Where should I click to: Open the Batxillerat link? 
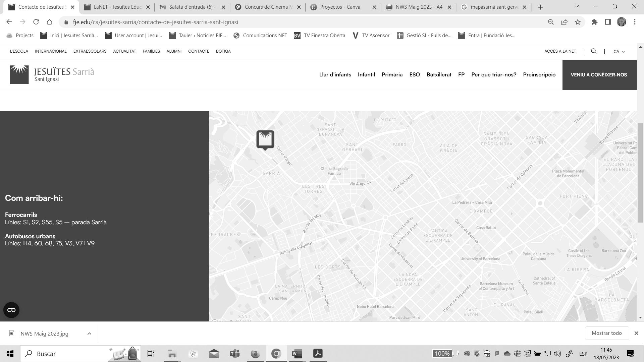coord(439,75)
